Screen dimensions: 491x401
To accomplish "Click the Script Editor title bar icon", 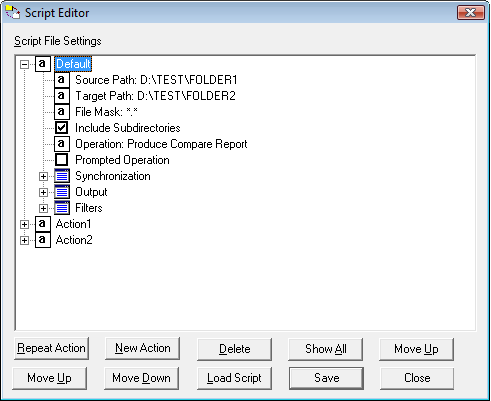I will [13, 12].
